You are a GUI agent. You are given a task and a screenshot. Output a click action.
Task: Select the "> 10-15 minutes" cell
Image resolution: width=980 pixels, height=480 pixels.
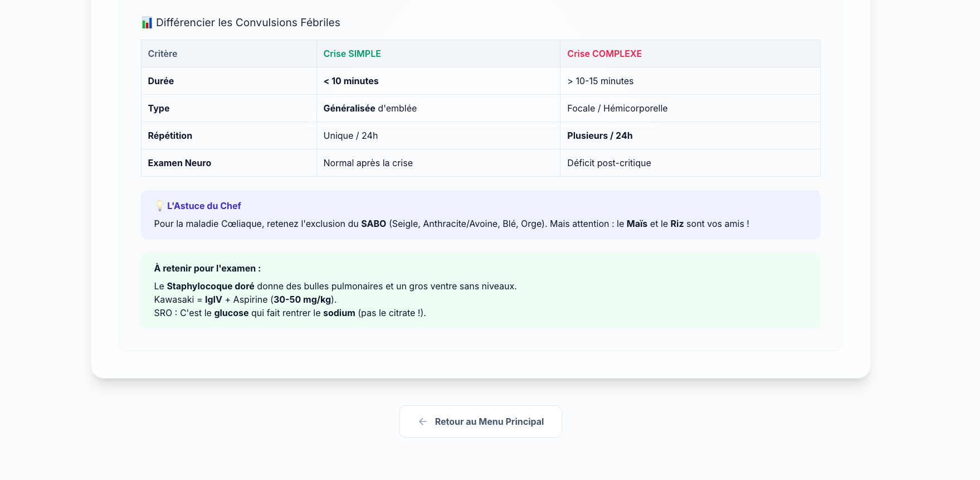pos(600,81)
